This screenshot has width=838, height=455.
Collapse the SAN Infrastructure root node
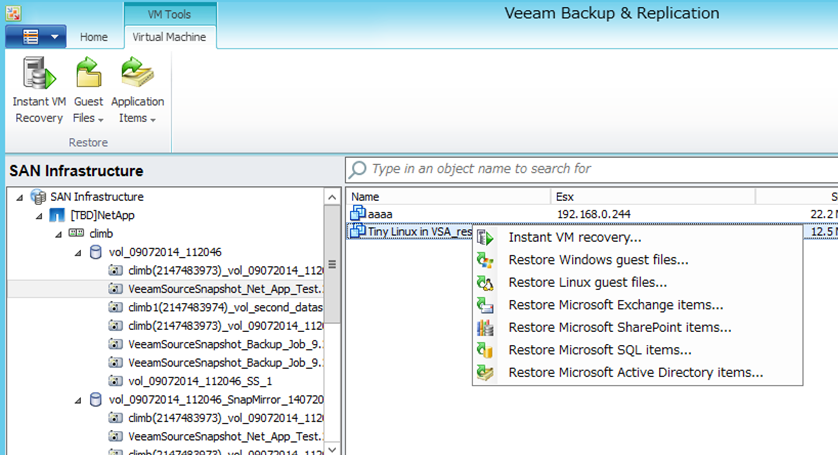point(20,197)
